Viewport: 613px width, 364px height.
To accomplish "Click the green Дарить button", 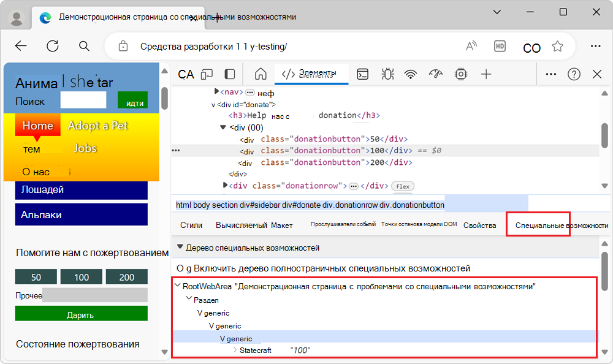I will 82,314.
